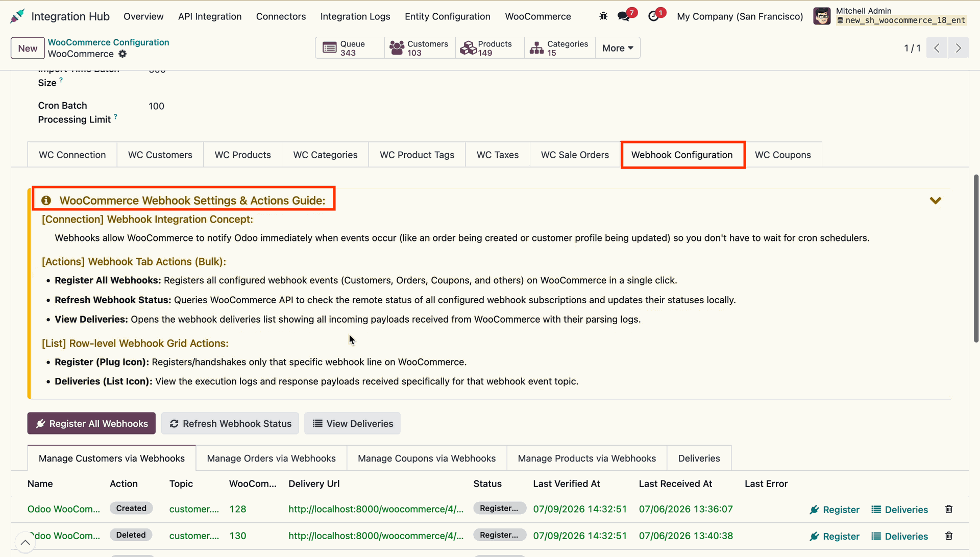
Task: Collapse the Webhook Settings guide chevron
Action: pos(935,201)
